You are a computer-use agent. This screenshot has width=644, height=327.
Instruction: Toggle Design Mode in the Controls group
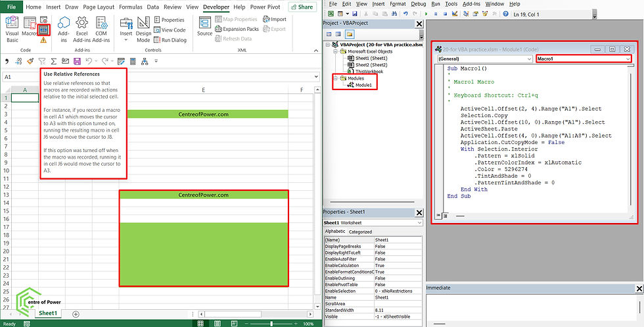(x=143, y=30)
